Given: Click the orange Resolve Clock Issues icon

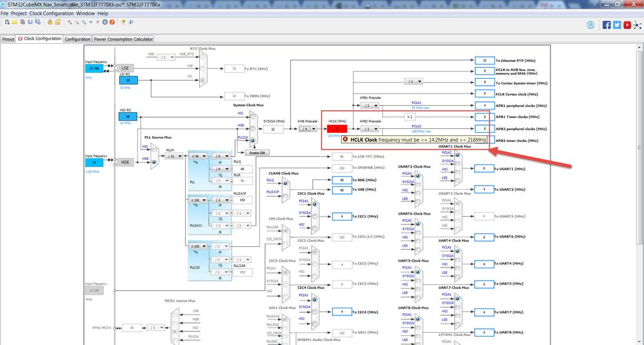Looking at the screenshot, I should tap(112, 22).
